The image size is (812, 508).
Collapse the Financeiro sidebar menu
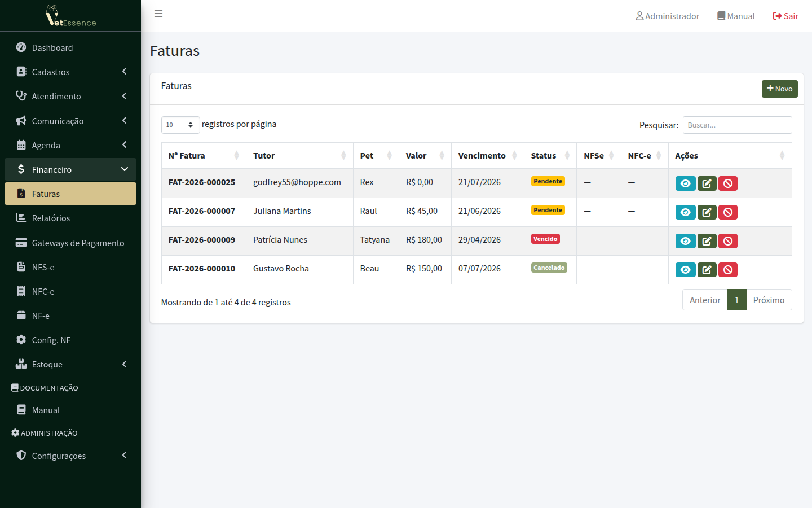70,169
